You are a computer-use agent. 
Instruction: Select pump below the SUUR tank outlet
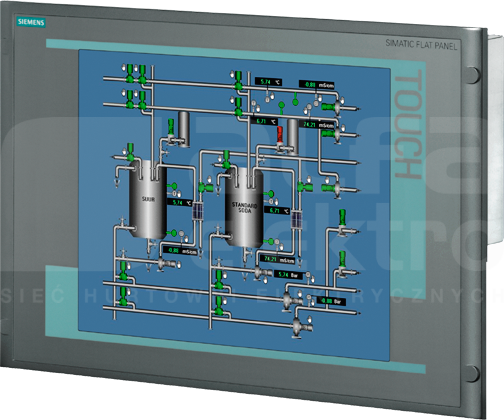point(166,264)
